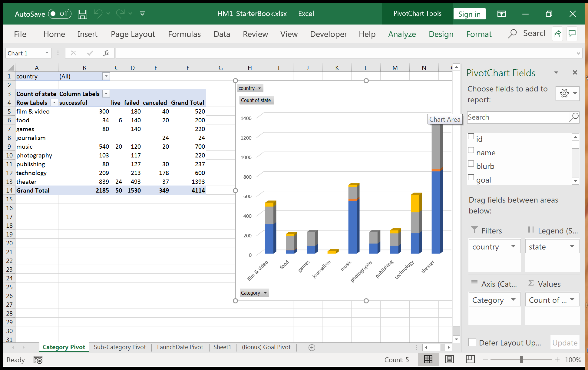
Task: Click the zoom slider handle
Action: (521, 359)
